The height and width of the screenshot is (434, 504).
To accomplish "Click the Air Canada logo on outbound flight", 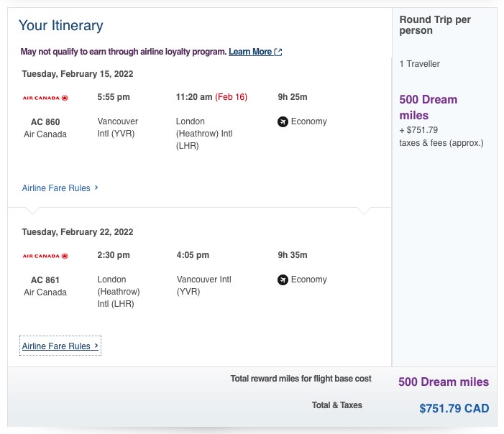I will coord(45,98).
